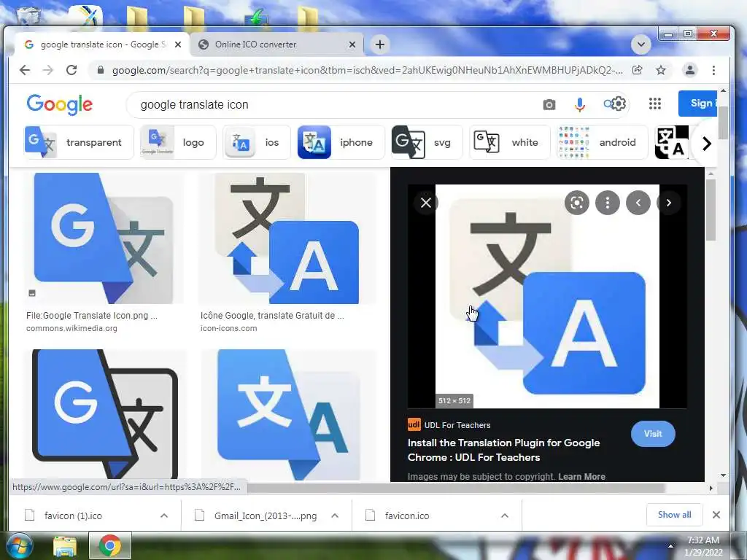Open File Explorer from the taskbar
This screenshot has height=560, width=747.
(x=65, y=546)
